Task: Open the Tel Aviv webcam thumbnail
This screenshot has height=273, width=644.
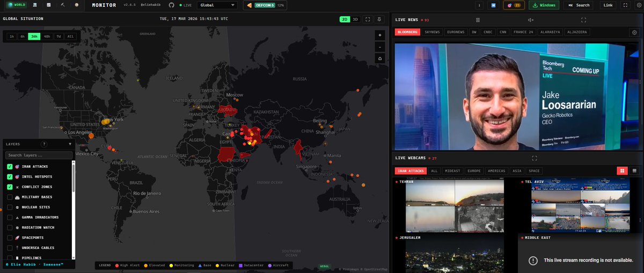Action: pyautogui.click(x=581, y=206)
